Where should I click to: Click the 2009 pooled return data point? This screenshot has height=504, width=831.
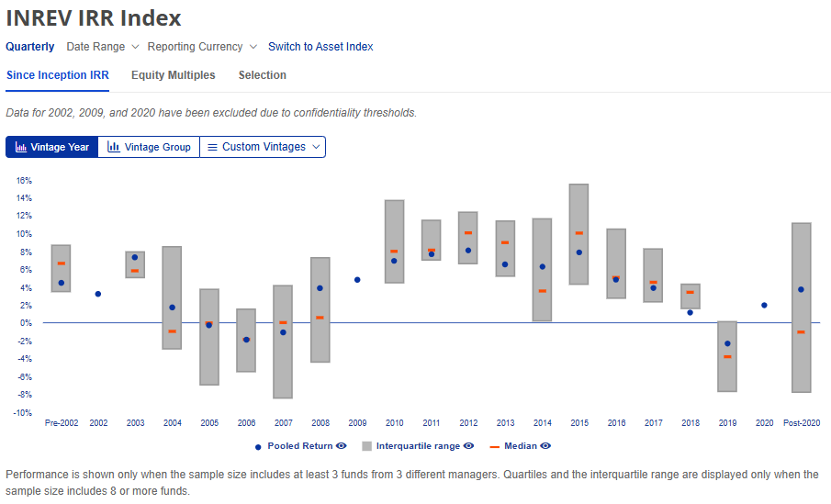357,280
